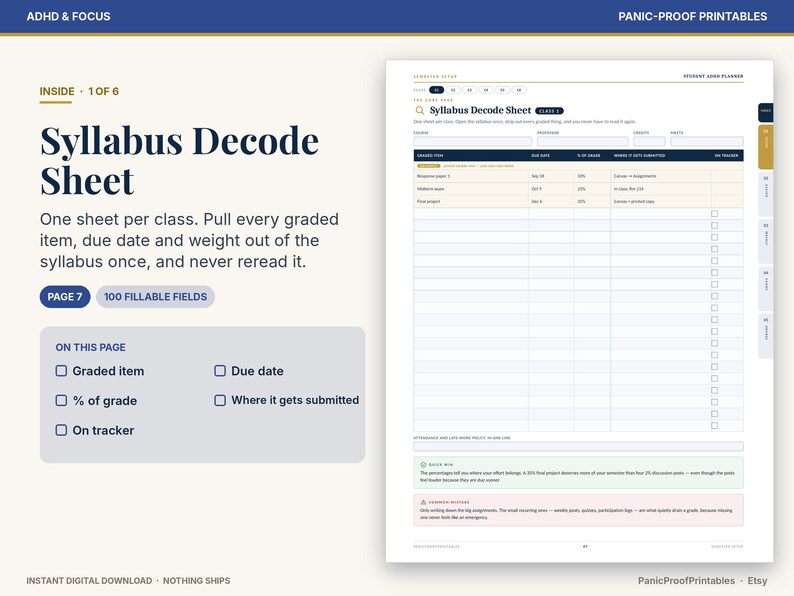Click the INSIDE · 1 OF 6 label
The image size is (794, 596).
tap(79, 91)
